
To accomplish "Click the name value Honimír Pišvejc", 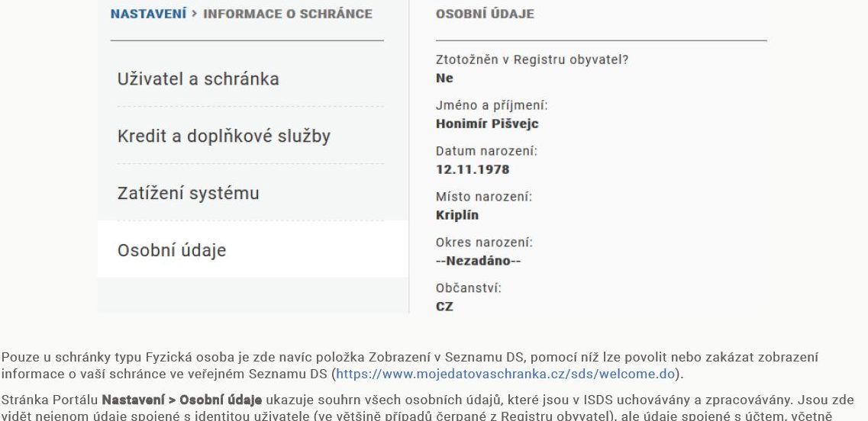I will point(487,124).
